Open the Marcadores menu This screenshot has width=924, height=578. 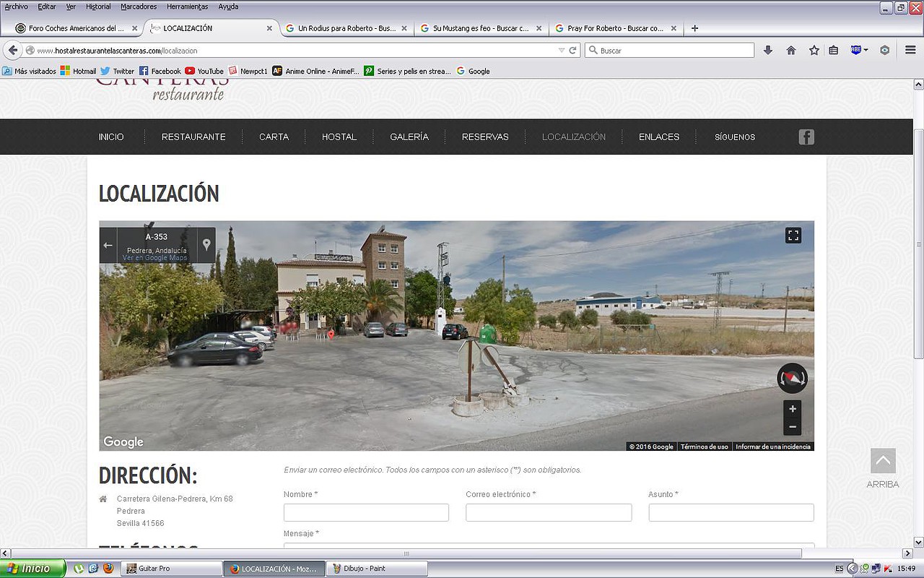pos(139,7)
